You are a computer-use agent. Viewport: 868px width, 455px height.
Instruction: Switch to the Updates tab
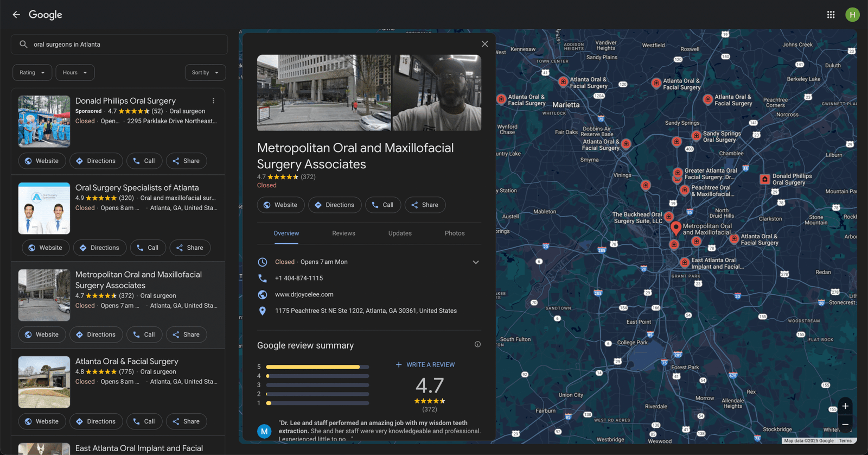click(x=400, y=233)
